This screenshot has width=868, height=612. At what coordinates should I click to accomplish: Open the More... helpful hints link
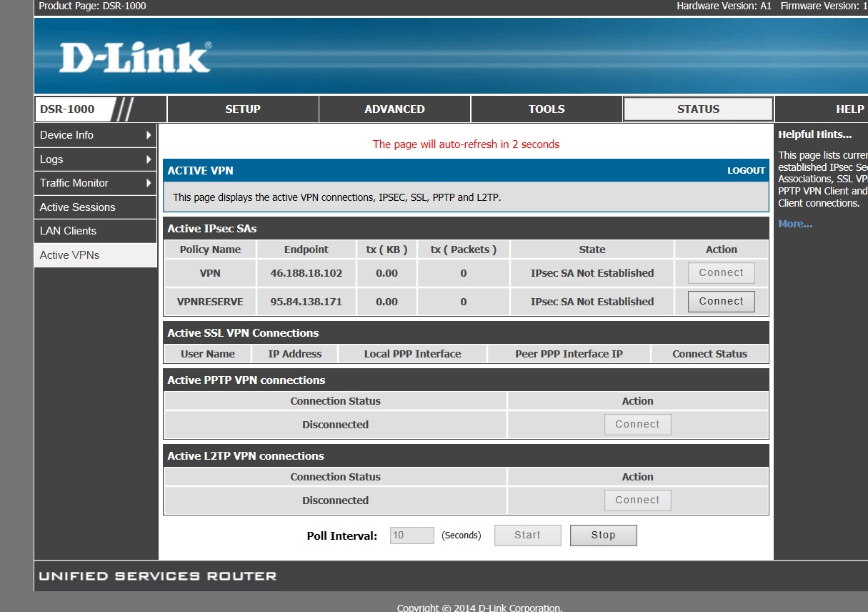(795, 224)
